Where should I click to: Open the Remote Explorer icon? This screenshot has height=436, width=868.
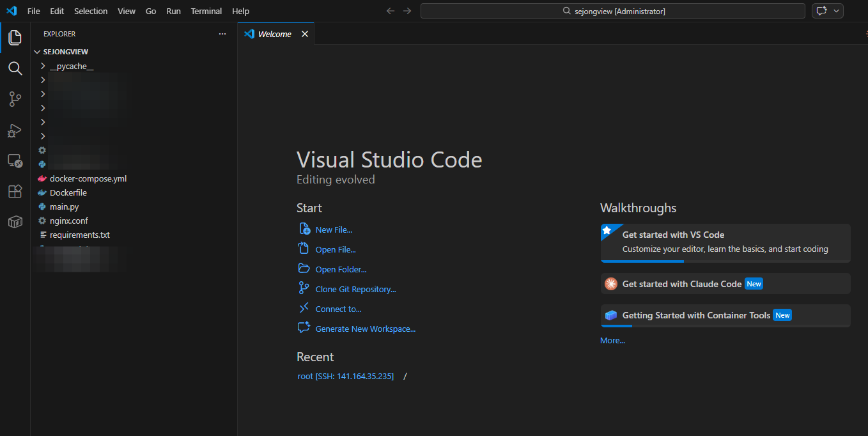15,161
